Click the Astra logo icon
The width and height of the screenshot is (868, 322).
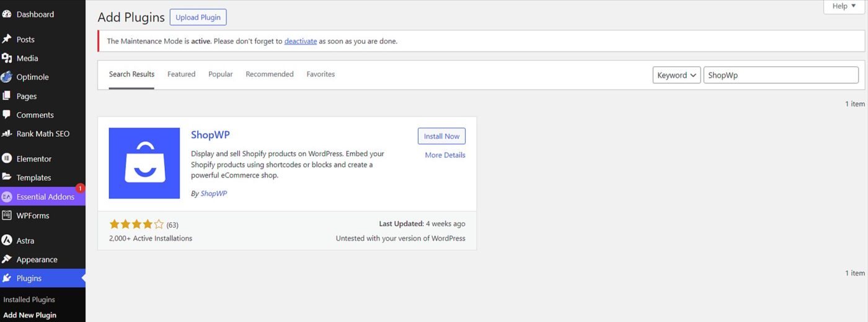7,240
